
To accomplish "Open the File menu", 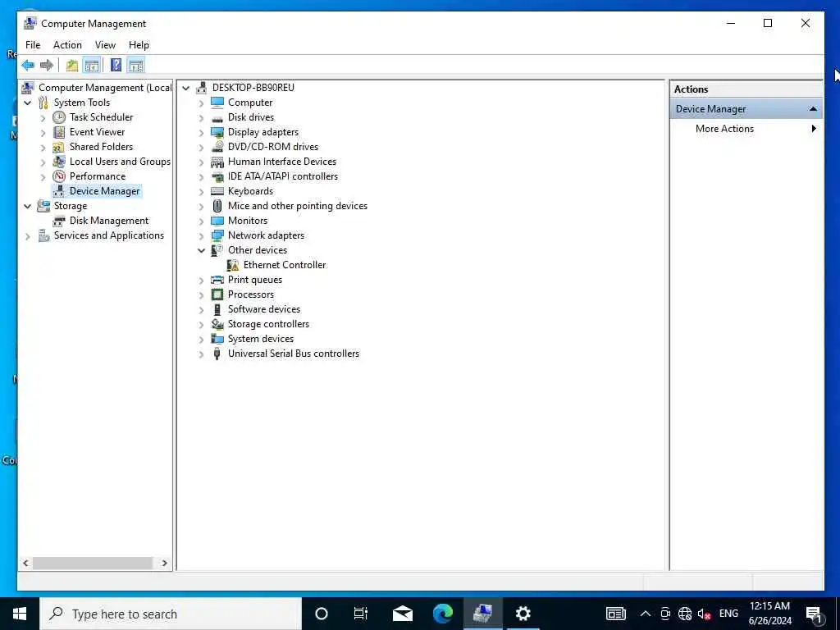I will pos(33,45).
